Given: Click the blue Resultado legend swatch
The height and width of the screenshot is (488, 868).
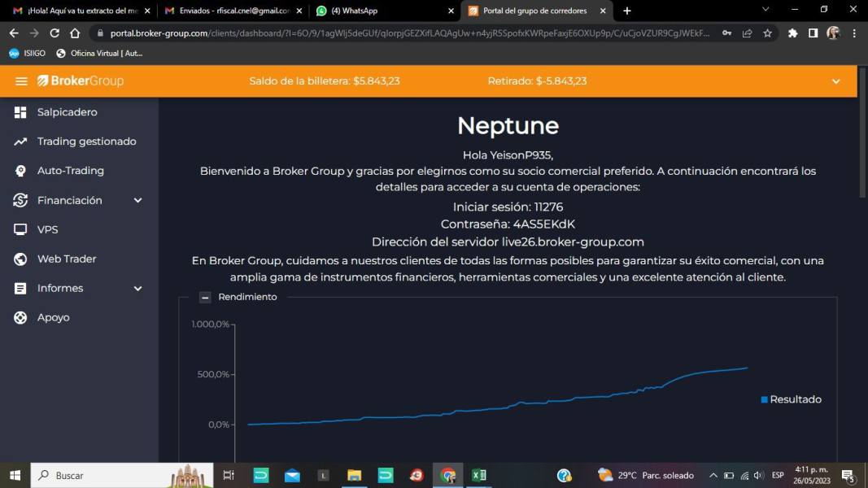Looking at the screenshot, I should coord(765,399).
